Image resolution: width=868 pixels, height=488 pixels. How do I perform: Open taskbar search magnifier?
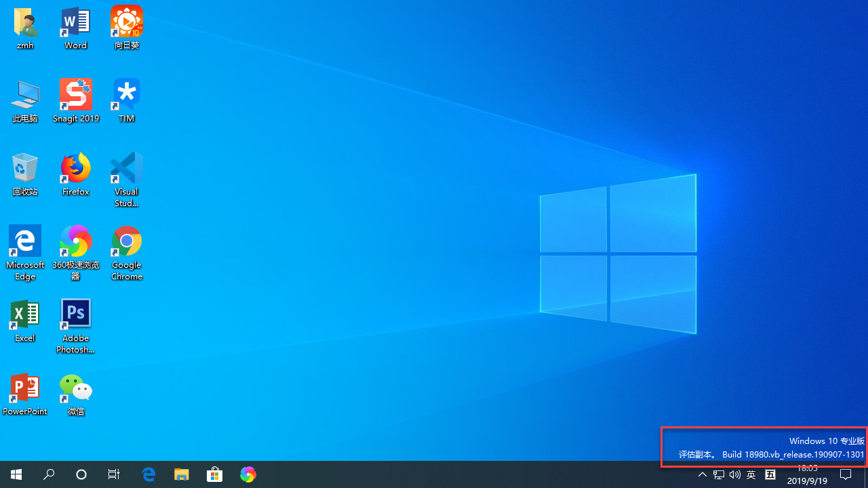(49, 474)
